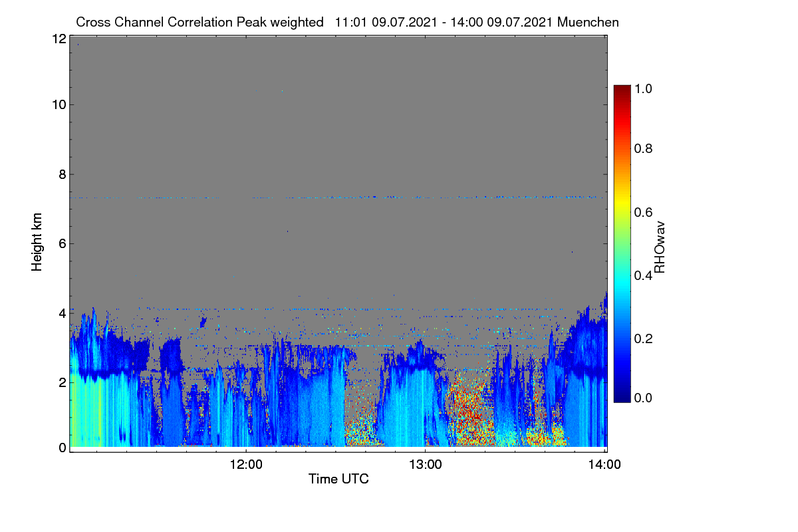Image resolution: width=798 pixels, height=532 pixels.
Task: Click the plot title 'Cross Channel Correlation Peak weighted'
Action: (x=199, y=22)
